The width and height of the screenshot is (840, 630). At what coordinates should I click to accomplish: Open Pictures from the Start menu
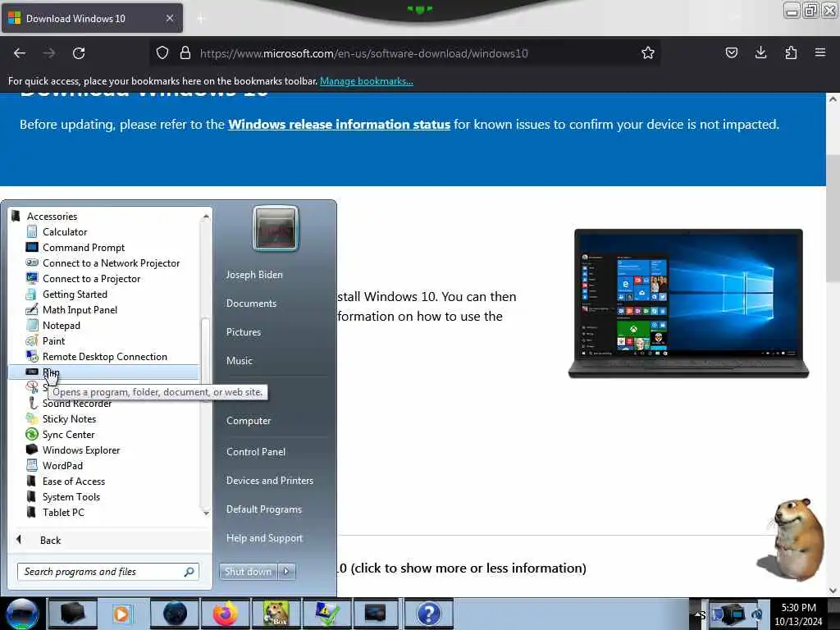[x=243, y=332]
